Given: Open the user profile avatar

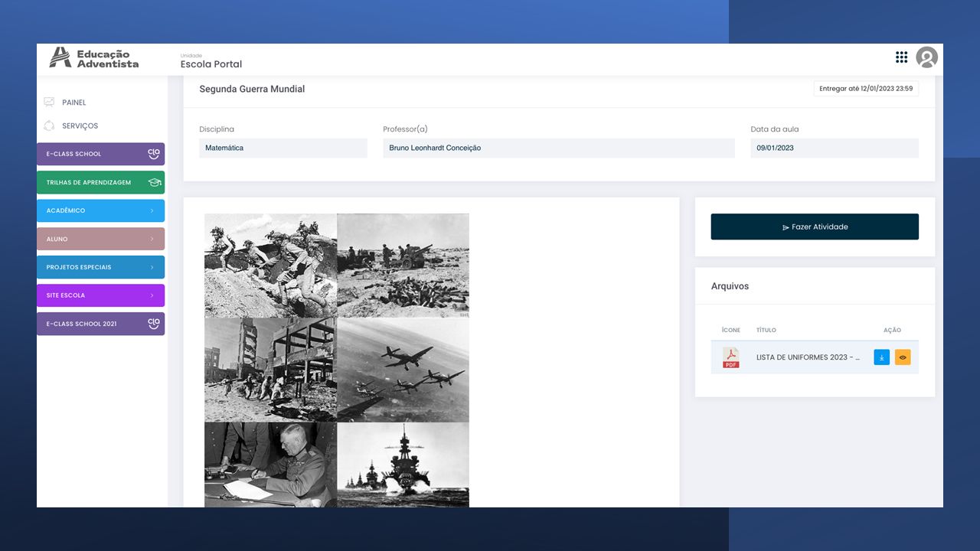Looking at the screenshot, I should coord(926,57).
